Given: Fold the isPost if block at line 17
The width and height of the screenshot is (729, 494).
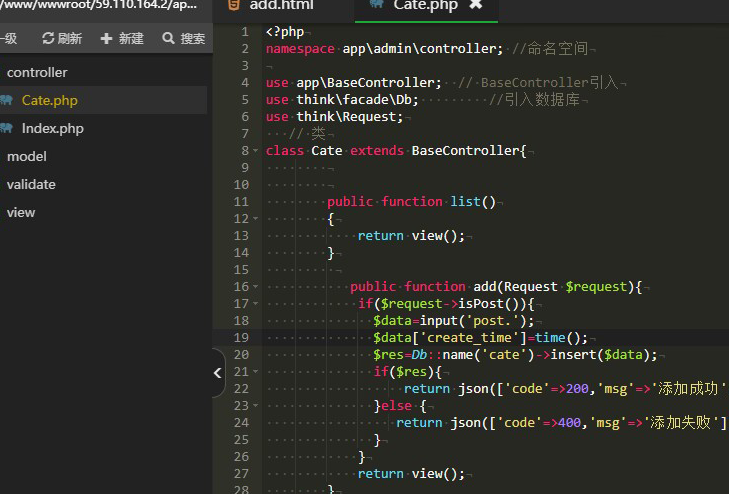Looking at the screenshot, I should [255, 303].
